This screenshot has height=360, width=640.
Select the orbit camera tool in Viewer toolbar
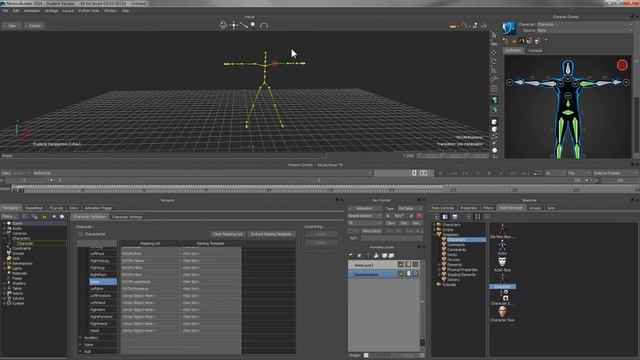click(223, 25)
